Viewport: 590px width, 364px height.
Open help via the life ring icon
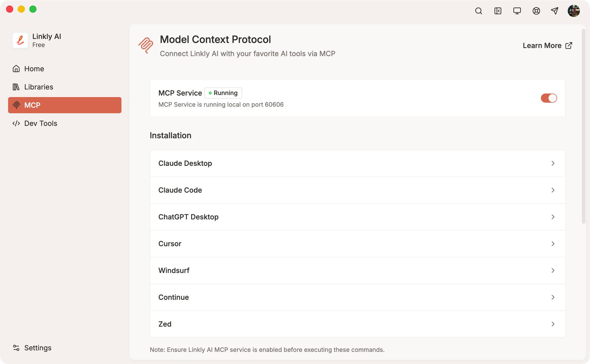click(536, 11)
